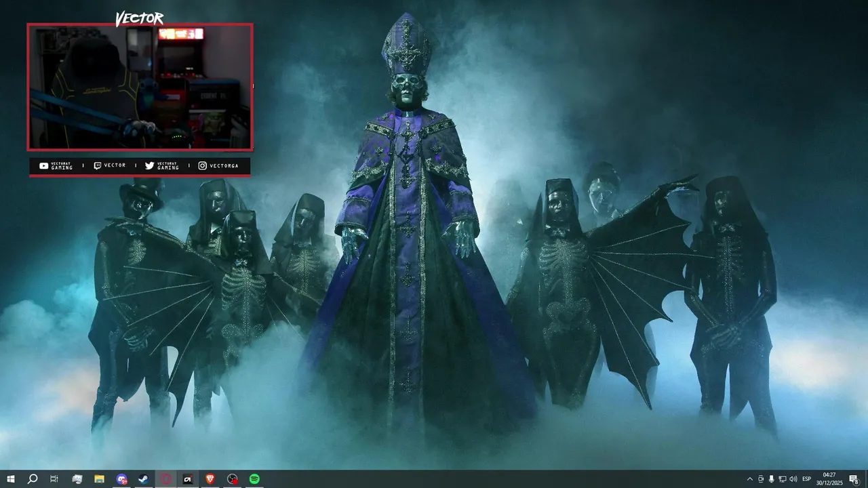The height and width of the screenshot is (488, 868).
Task: Open Discord with 9+ badge
Action: (x=121, y=479)
